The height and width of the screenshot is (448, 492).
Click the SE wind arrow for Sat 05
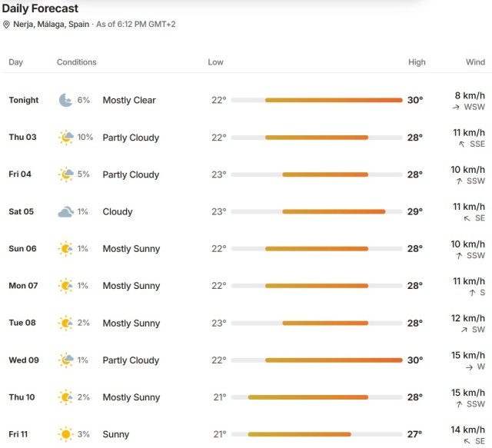tap(467, 218)
